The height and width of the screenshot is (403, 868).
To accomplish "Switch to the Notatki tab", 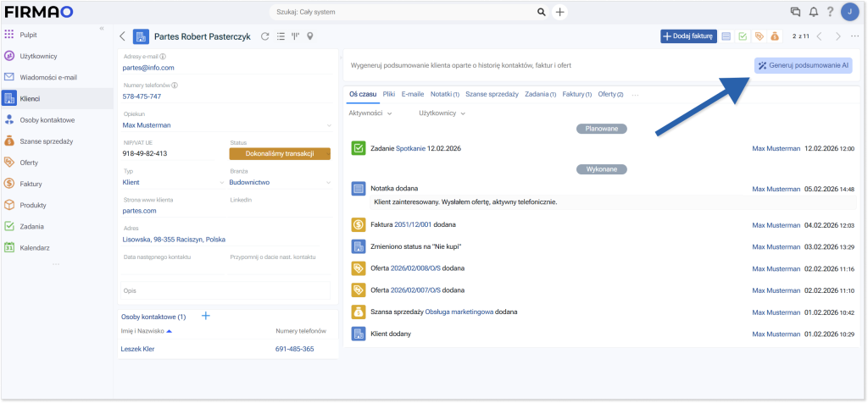I will 444,94.
